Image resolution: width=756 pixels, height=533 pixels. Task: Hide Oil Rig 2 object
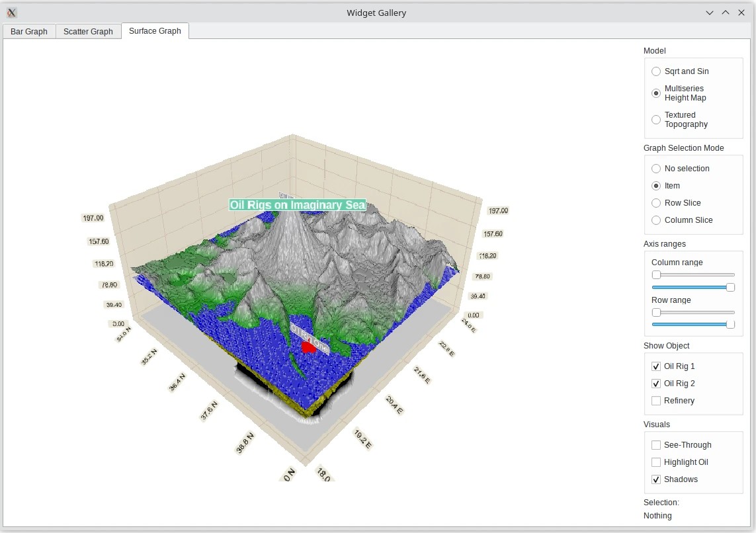[x=656, y=384]
